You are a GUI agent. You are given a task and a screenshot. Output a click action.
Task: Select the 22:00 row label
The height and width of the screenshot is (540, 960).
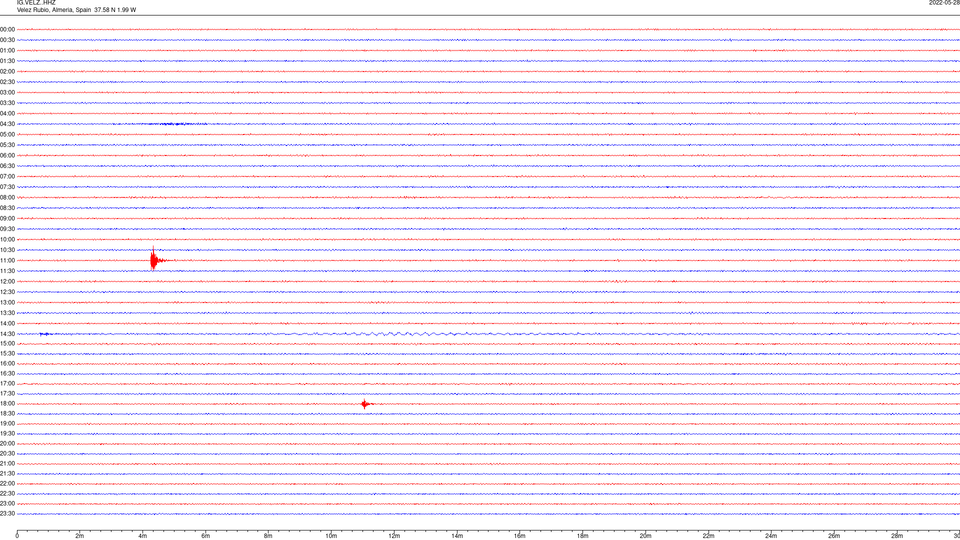7,483
